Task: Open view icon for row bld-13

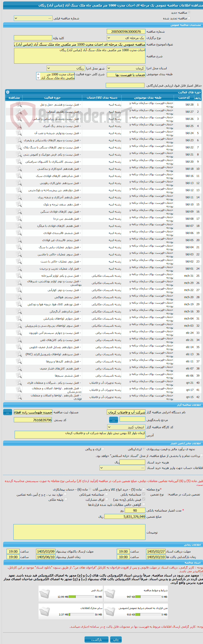Action: [x=19, y=183]
